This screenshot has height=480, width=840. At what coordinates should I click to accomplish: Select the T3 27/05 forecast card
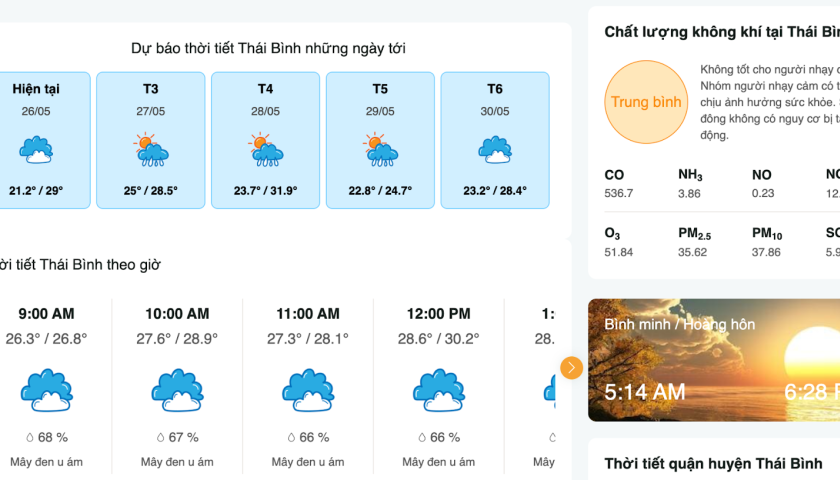pyautogui.click(x=151, y=140)
